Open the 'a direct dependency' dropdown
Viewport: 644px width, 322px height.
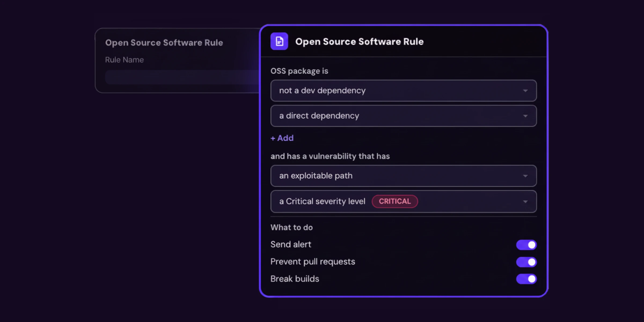point(404,116)
